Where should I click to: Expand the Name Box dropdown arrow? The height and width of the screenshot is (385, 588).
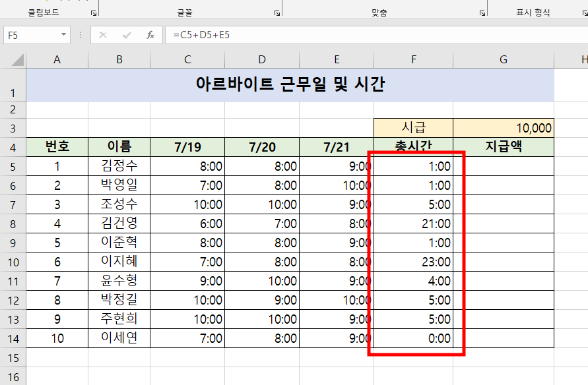pos(64,35)
